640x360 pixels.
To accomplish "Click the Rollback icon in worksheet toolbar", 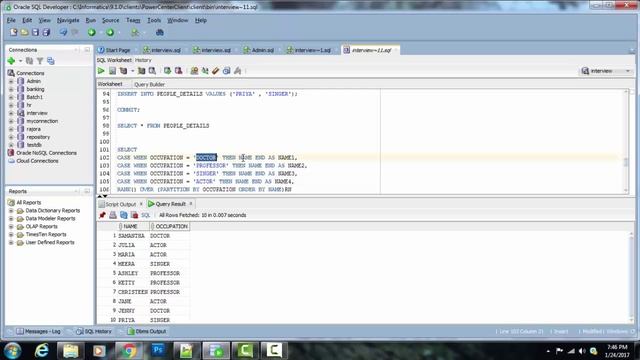I will coord(178,71).
